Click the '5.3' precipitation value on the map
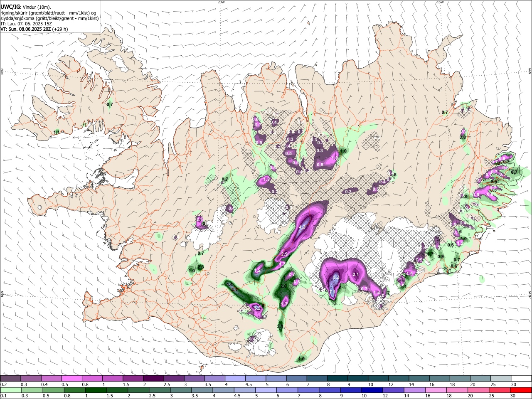 coord(337,277)
